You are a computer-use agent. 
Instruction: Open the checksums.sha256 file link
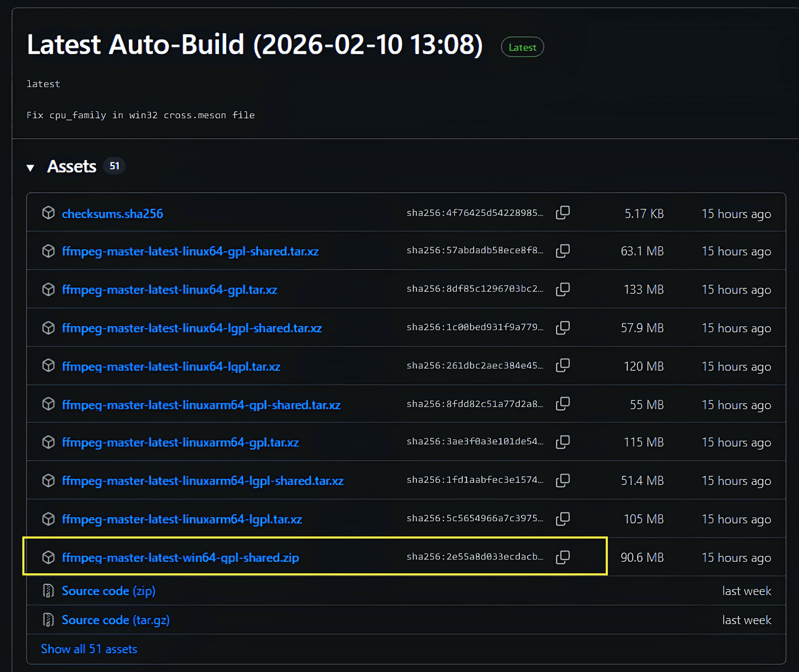click(x=112, y=214)
